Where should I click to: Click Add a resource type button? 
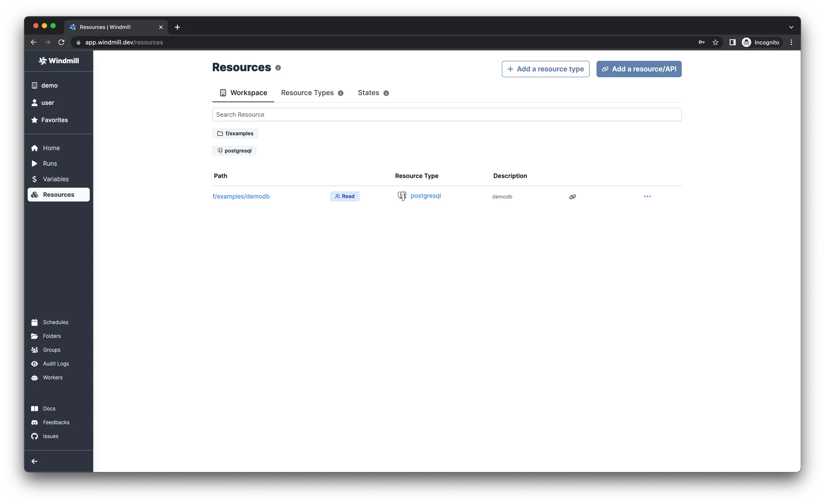(x=545, y=69)
